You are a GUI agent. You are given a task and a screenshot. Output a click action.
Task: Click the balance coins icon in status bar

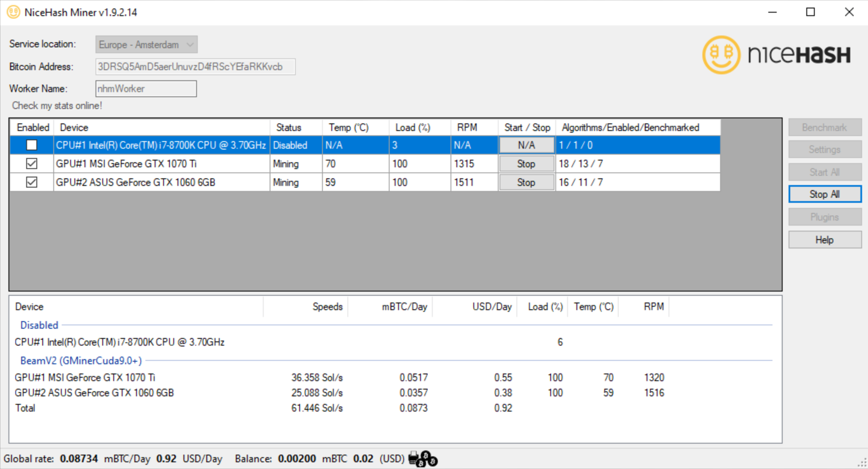click(423, 459)
